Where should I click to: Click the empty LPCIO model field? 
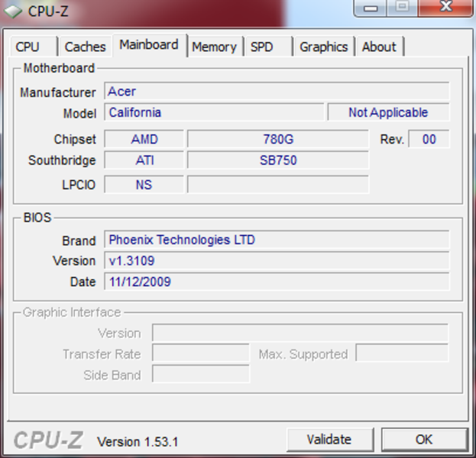tap(278, 185)
